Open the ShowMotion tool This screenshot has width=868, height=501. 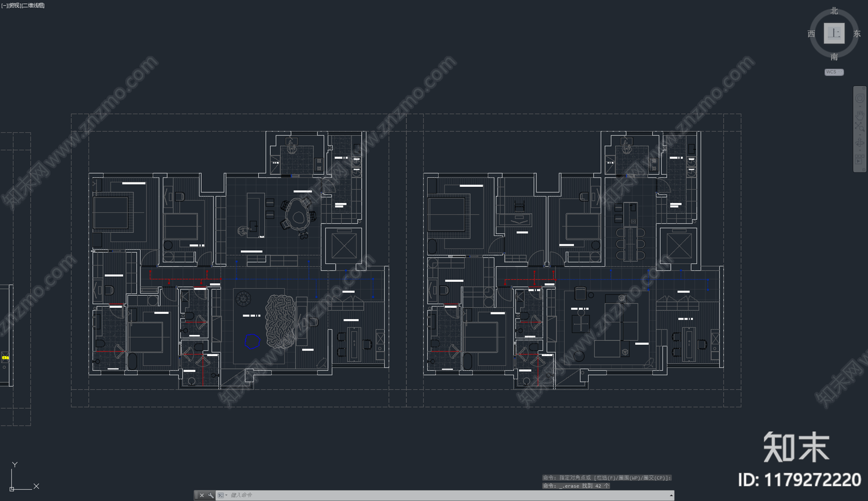tap(859, 159)
